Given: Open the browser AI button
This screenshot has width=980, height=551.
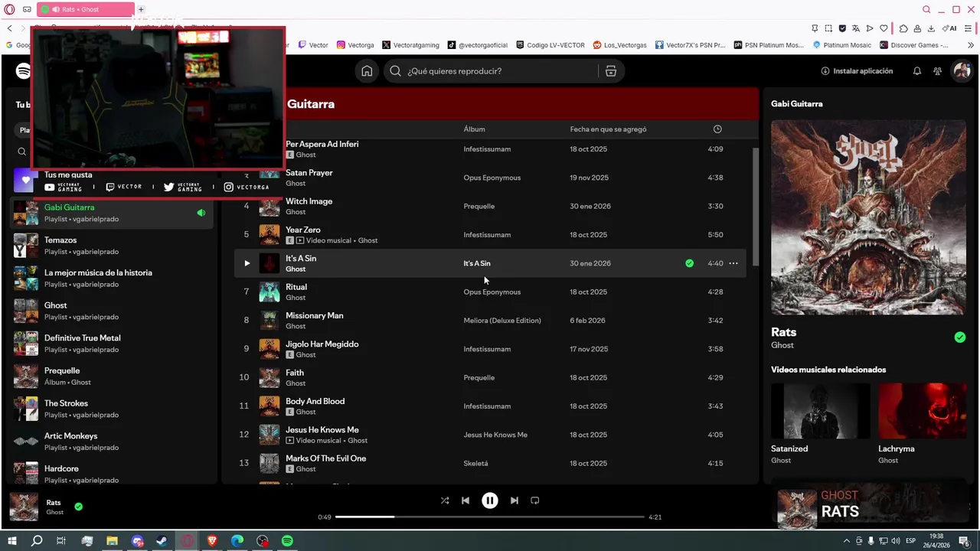Looking at the screenshot, I should 951,28.
